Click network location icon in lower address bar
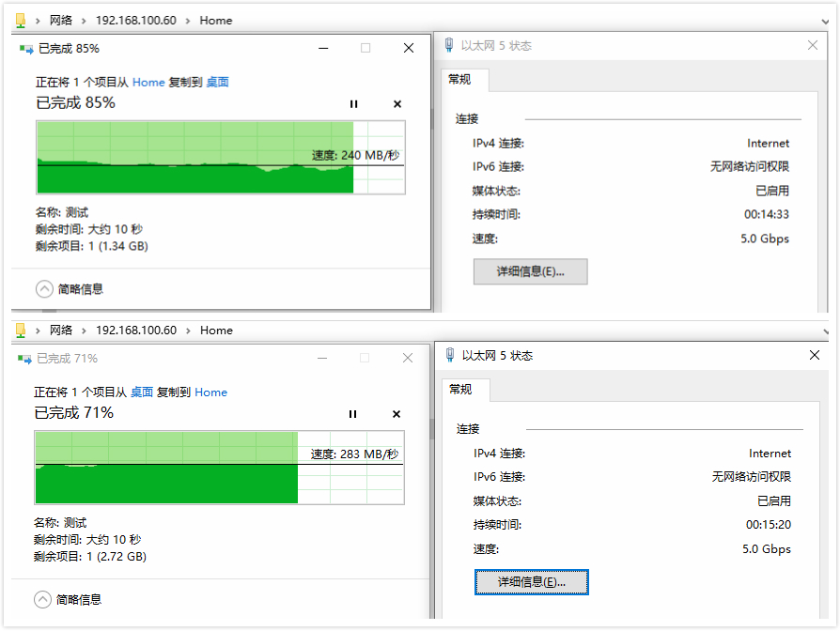 (x=21, y=331)
